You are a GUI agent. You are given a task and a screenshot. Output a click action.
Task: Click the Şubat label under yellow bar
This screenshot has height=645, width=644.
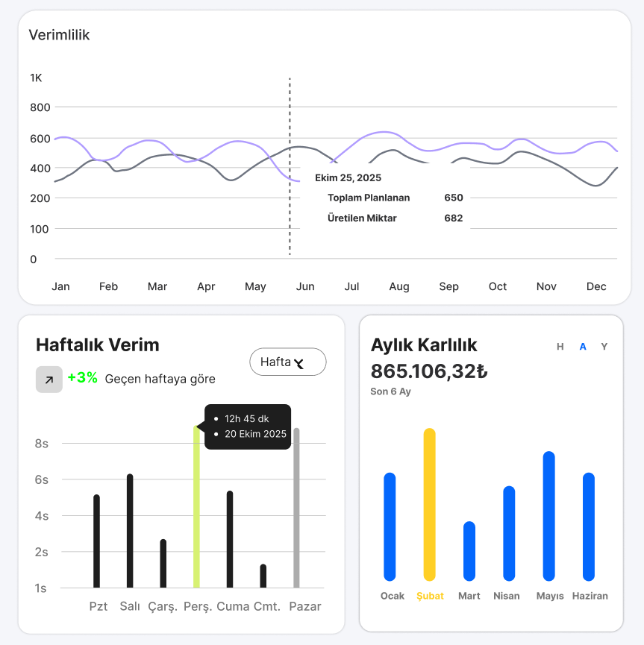click(x=429, y=596)
